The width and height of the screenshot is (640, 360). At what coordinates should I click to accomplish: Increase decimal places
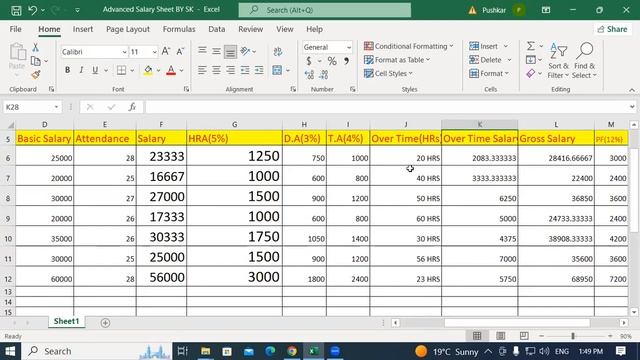pyautogui.click(x=309, y=75)
